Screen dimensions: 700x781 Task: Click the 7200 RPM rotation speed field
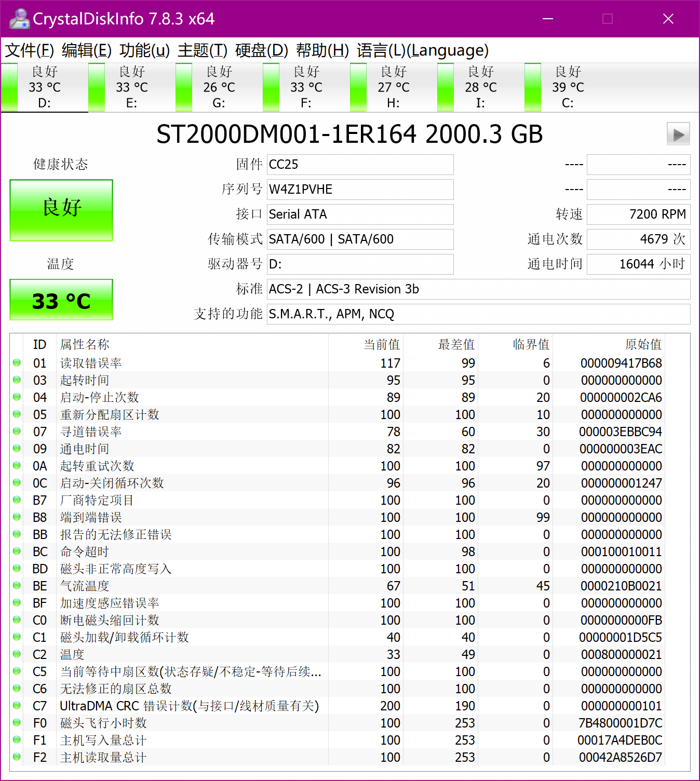[x=638, y=214]
